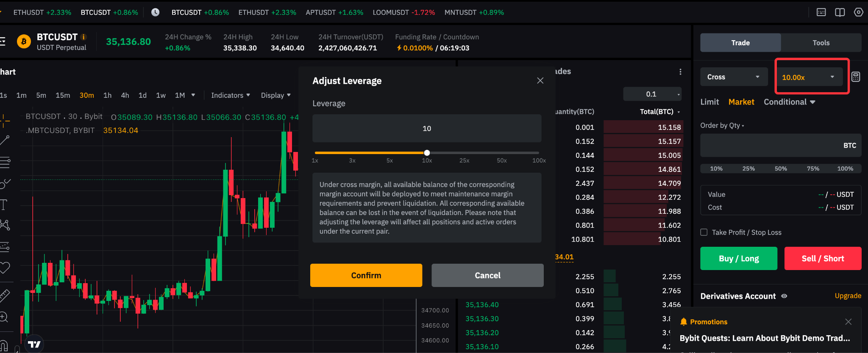This screenshot has width=868, height=353.
Task: Select the trend line drawing tool
Action: 4,141
